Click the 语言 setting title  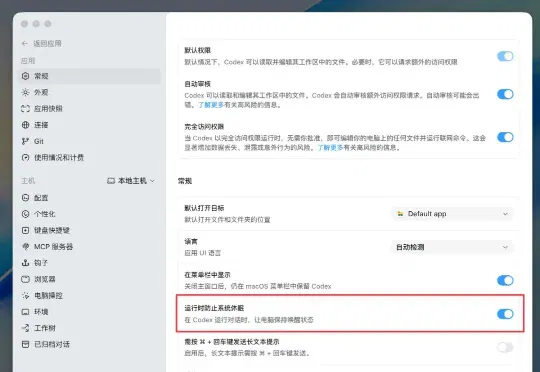(x=191, y=241)
